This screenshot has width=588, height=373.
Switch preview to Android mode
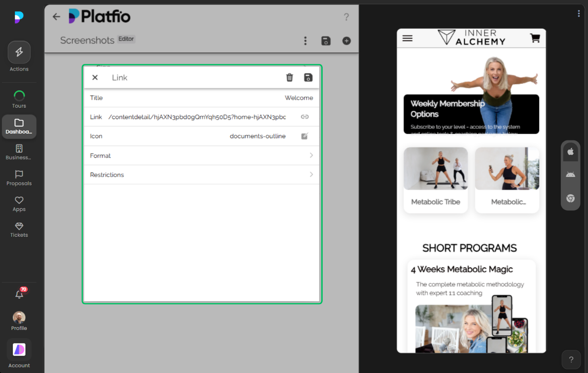570,174
